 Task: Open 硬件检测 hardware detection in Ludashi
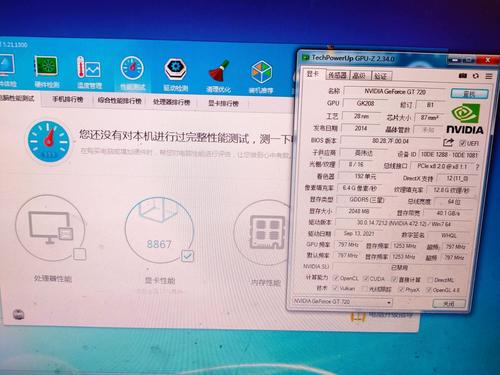coord(47,71)
